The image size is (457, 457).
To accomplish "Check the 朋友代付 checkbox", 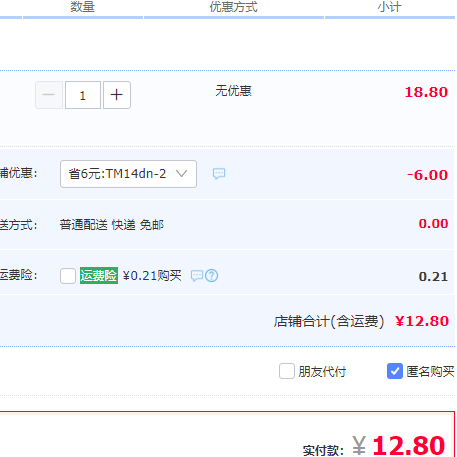I will 287,371.
